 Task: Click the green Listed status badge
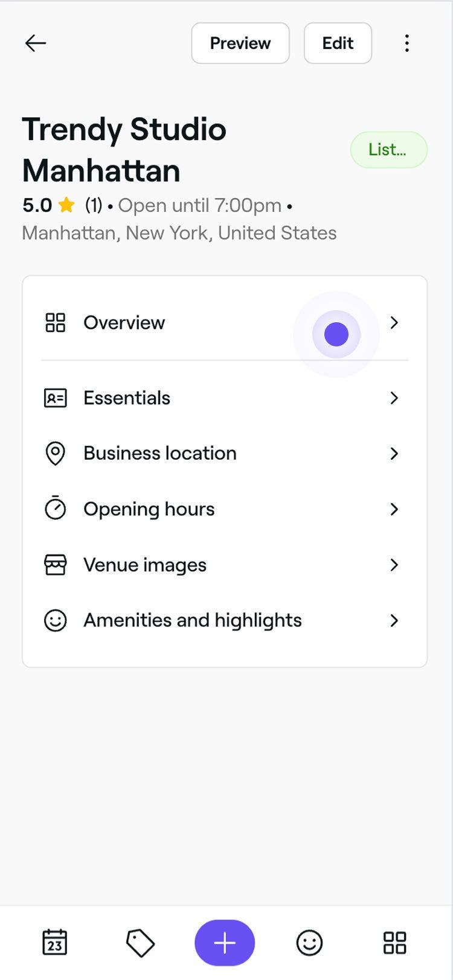click(x=388, y=150)
